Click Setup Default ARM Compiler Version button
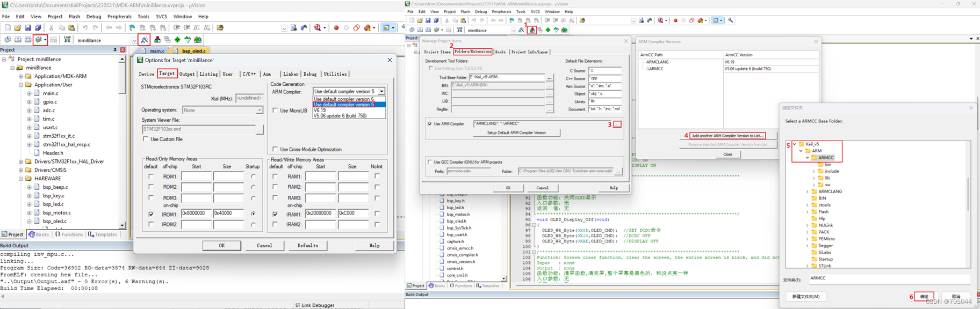Screen dimensions: 980x309 (x=516, y=133)
